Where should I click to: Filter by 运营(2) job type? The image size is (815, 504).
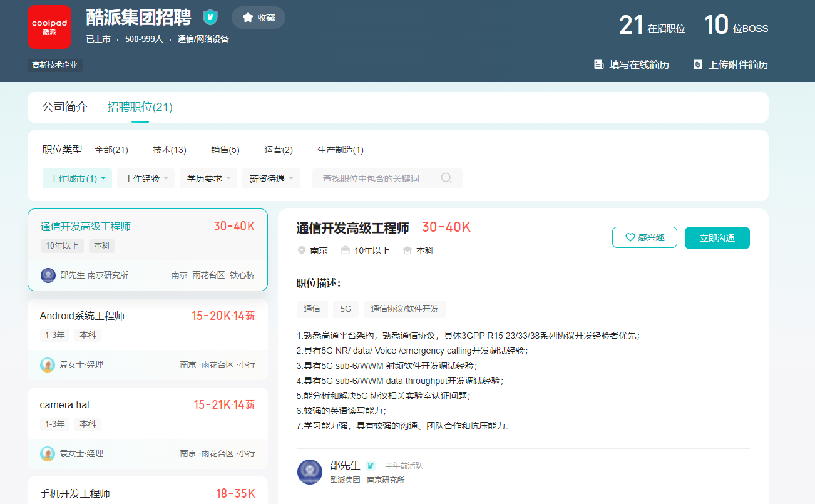279,150
